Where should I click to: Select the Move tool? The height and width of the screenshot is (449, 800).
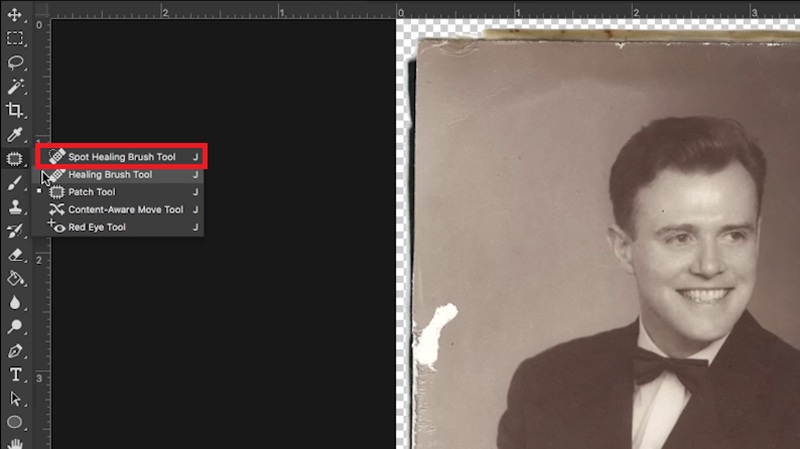(15, 15)
